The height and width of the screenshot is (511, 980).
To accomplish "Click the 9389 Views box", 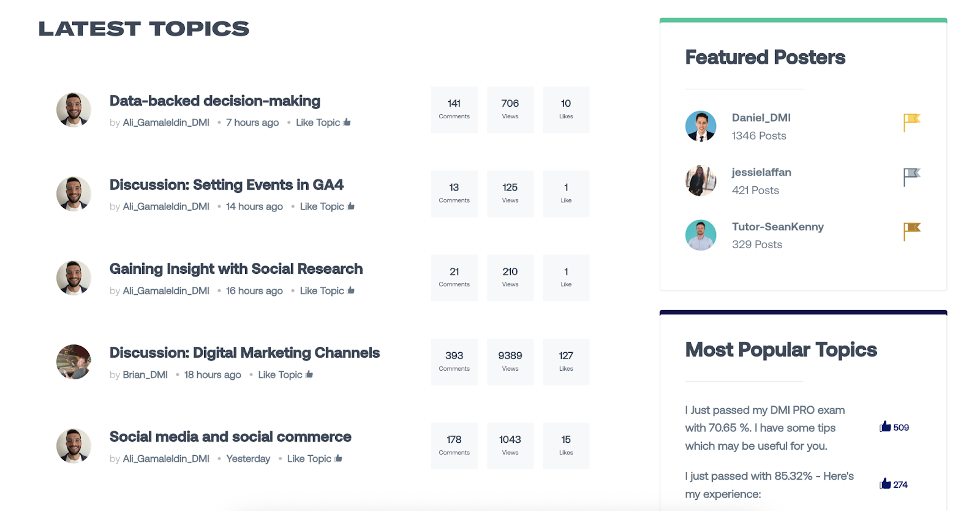I will click(510, 361).
